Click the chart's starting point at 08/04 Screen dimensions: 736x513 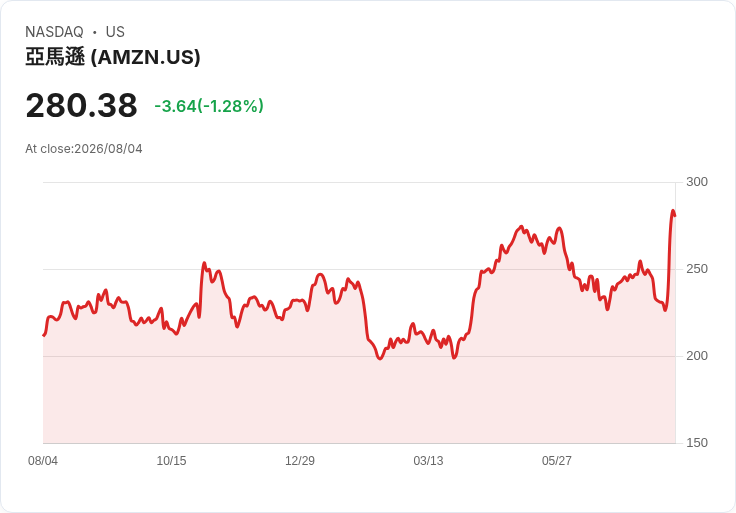click(x=44, y=335)
